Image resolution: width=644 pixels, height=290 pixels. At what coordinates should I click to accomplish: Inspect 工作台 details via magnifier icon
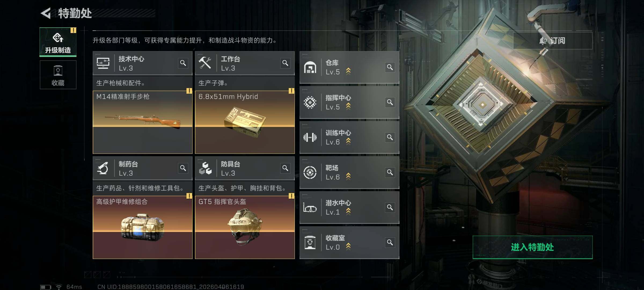pos(285,63)
